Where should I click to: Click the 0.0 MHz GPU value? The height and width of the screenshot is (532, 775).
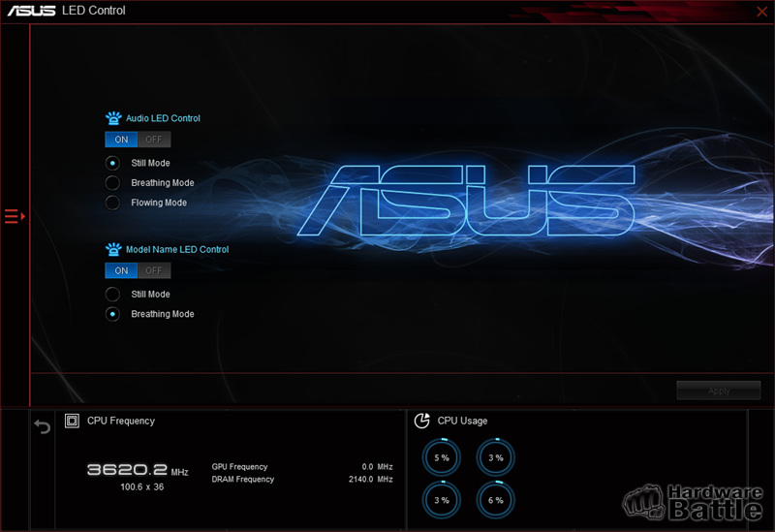coord(377,467)
